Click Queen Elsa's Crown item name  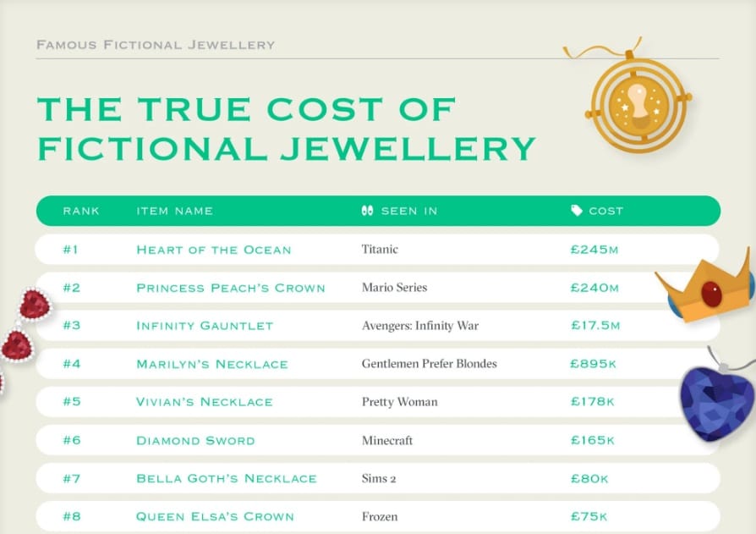tap(215, 516)
